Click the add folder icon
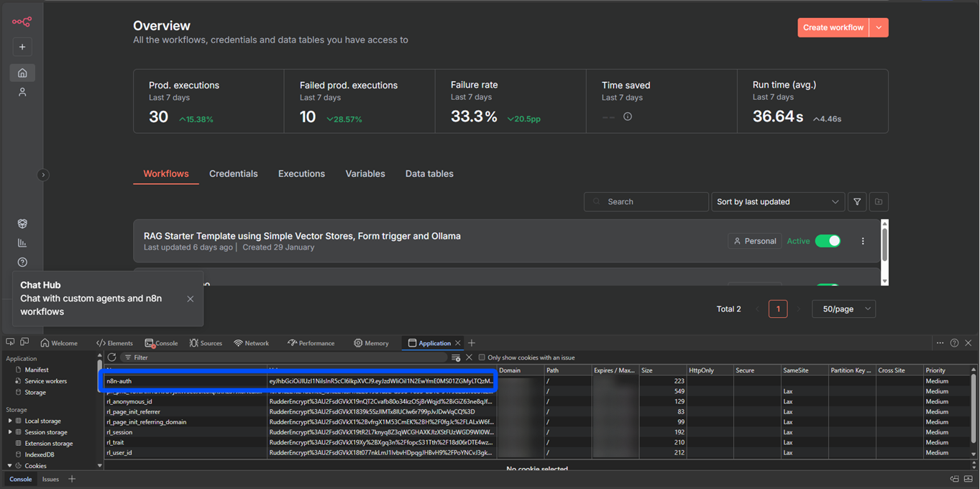Image resolution: width=980 pixels, height=489 pixels. (x=879, y=202)
